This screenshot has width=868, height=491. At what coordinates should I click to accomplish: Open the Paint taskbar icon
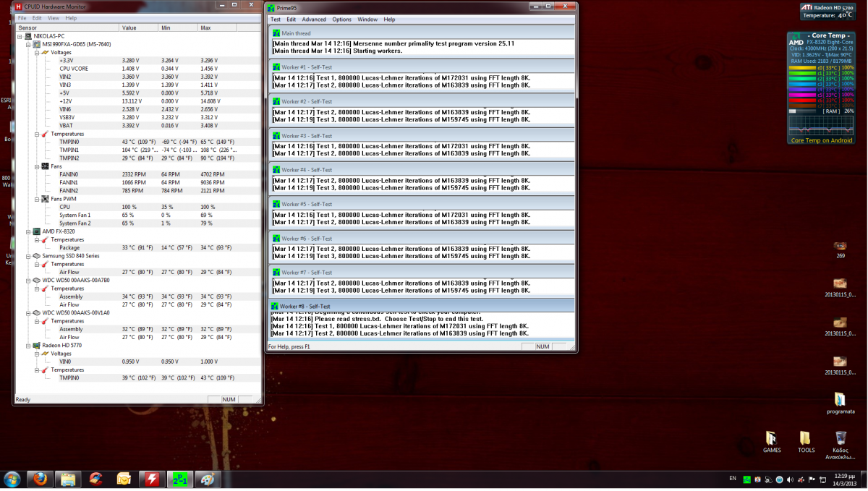point(208,479)
